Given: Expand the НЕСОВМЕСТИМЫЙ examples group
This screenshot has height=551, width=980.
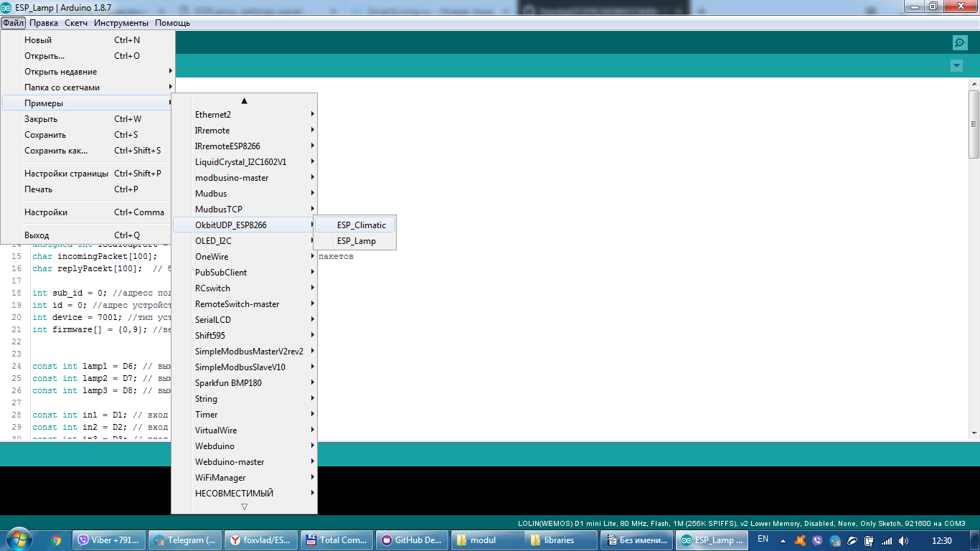Looking at the screenshot, I should pyautogui.click(x=244, y=494).
